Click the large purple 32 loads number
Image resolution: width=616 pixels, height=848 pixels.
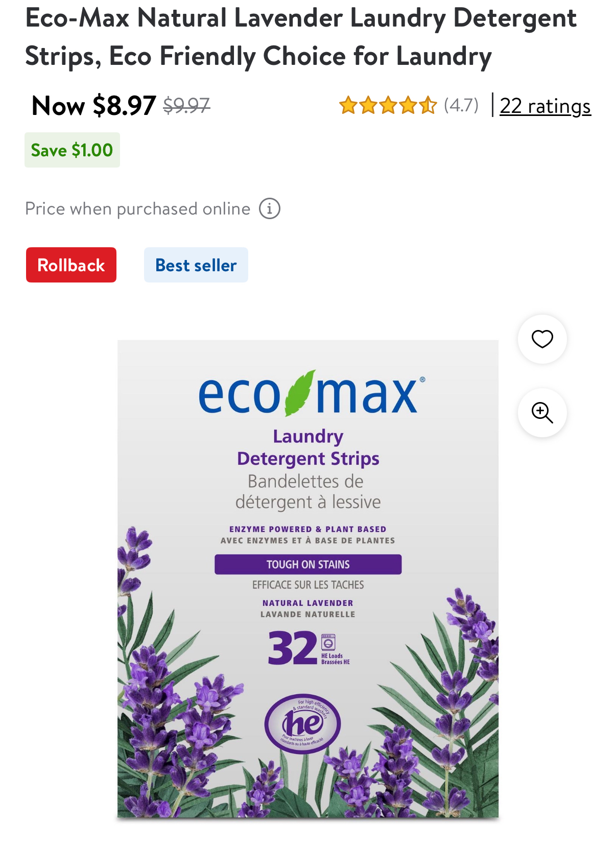[293, 648]
